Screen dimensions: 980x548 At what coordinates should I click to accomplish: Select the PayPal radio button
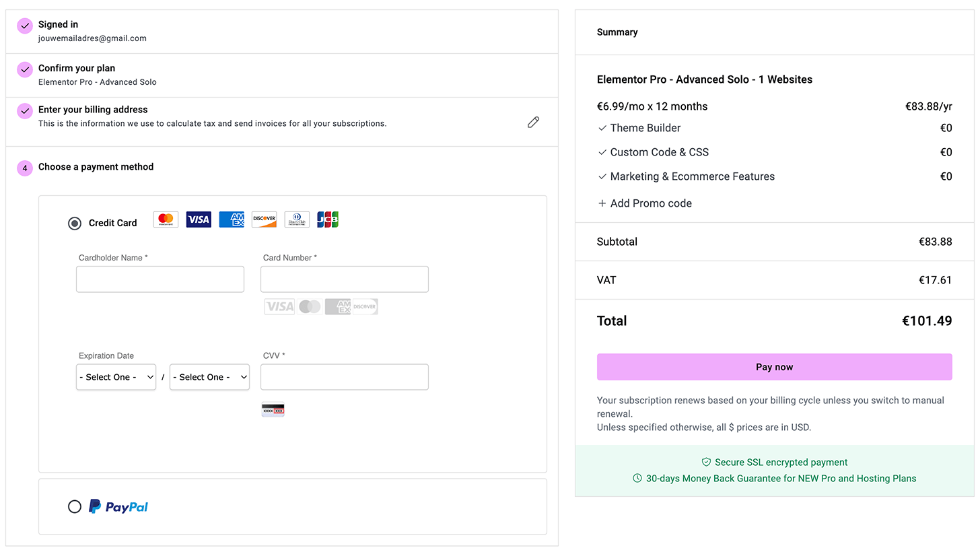(75, 506)
